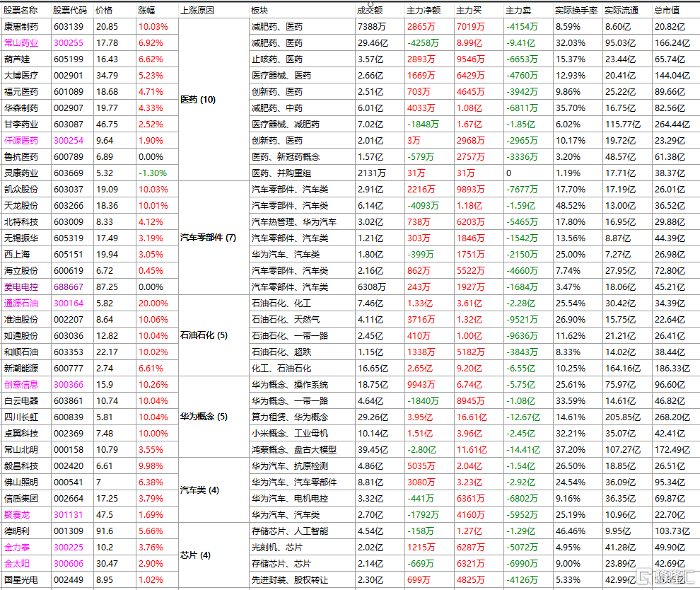
Task: Click the 实际换手率 column header
Action: coord(576,11)
